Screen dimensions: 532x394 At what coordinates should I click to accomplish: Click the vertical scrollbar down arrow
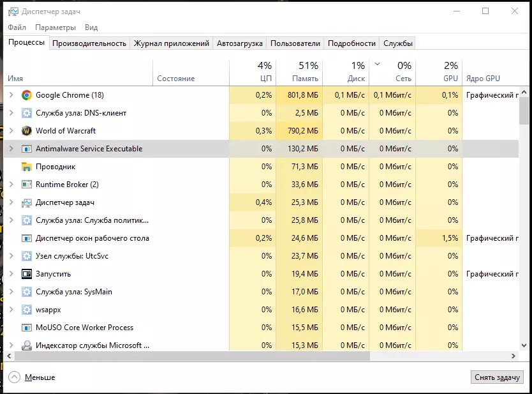pyautogui.click(x=524, y=345)
